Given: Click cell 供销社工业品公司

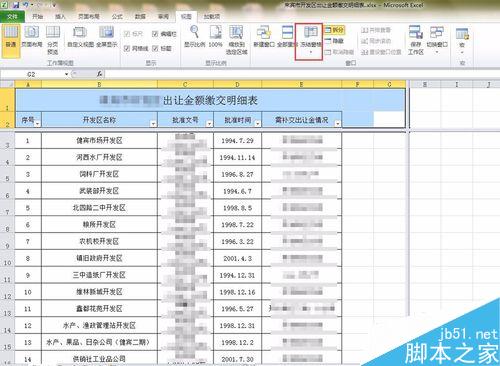Looking at the screenshot, I should pos(99,358).
